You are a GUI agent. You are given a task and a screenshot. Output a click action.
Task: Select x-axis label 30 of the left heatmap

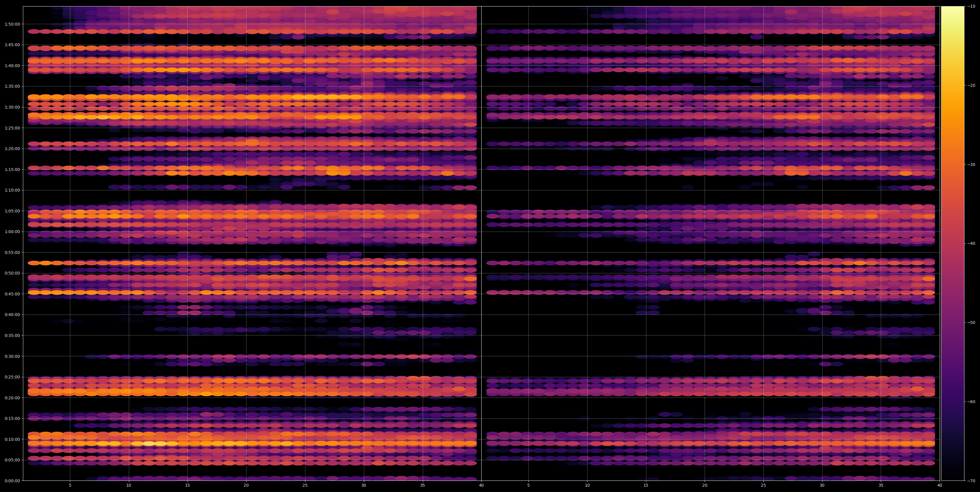coord(364,486)
